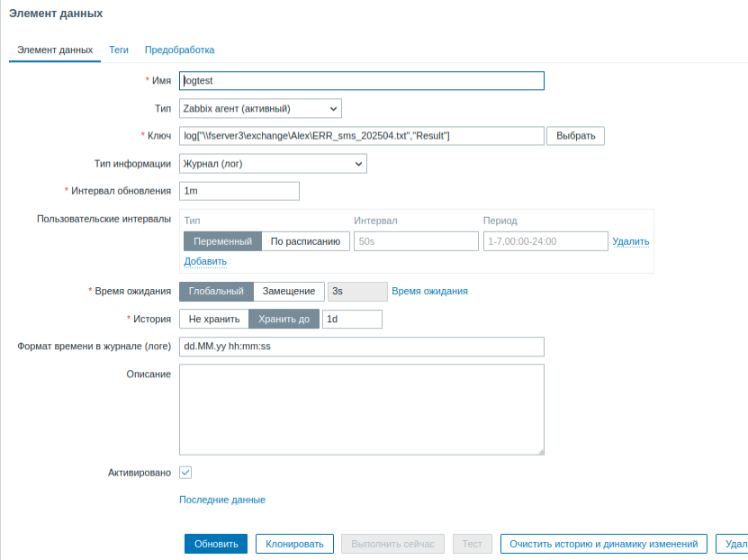Click Добавить link to add interval
Viewport: 748px width, 560px height.
pyautogui.click(x=205, y=261)
